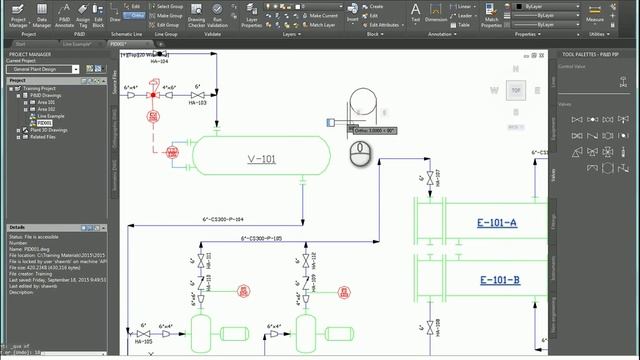This screenshot has width=640, height=360.
Task: Click the highlighted Schematic Line button below Edit
Action: point(134,16)
